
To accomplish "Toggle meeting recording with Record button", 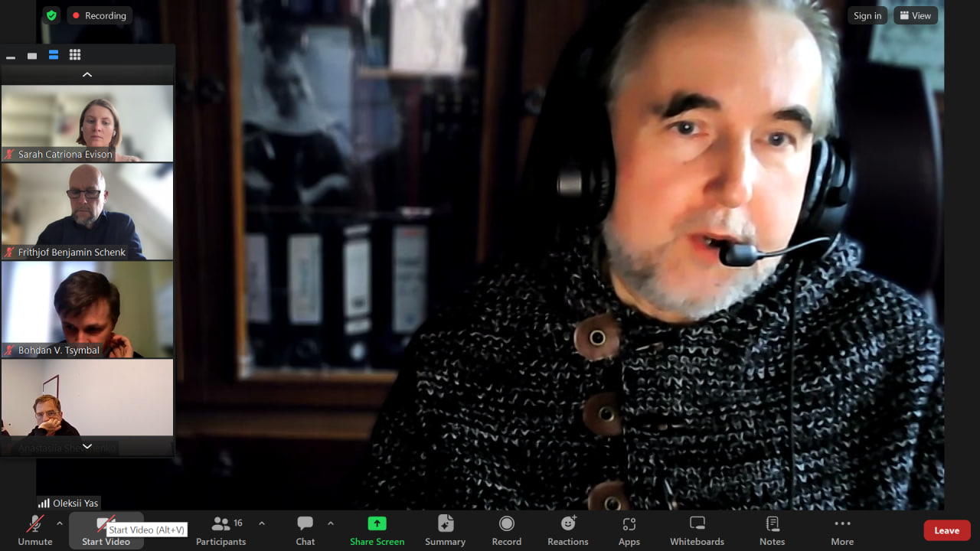I will click(506, 530).
